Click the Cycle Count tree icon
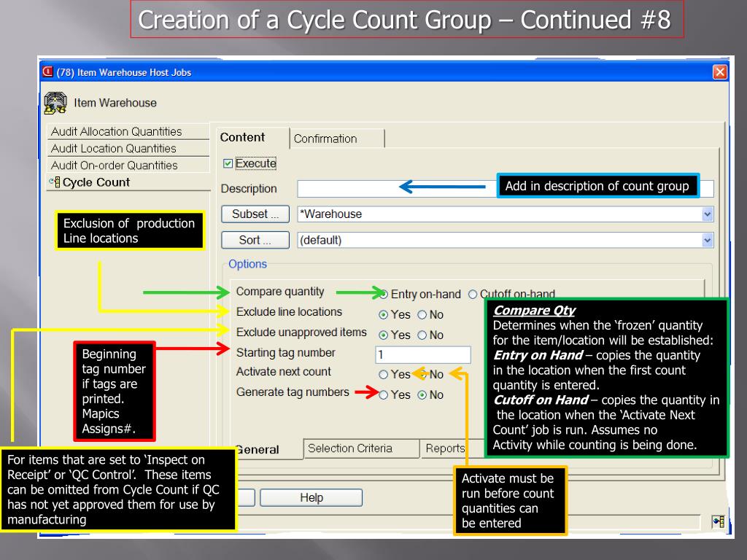Viewport: 747px width, 560px height. (x=55, y=182)
